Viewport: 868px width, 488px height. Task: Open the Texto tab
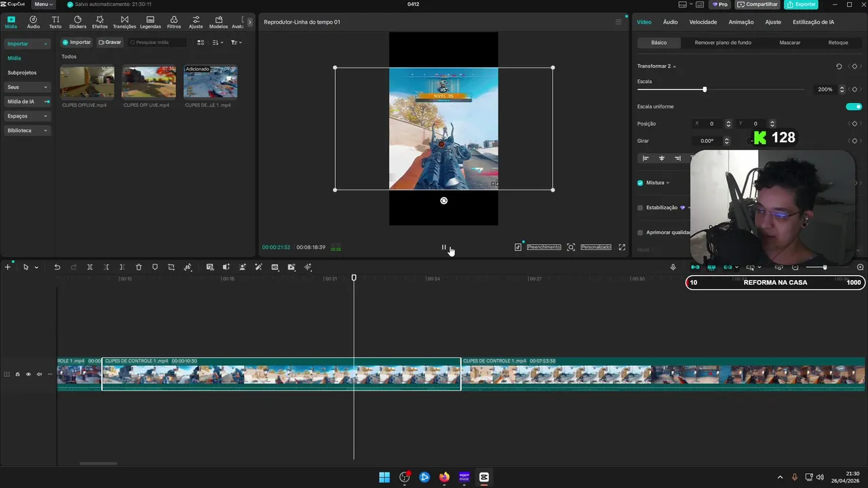pyautogui.click(x=55, y=22)
